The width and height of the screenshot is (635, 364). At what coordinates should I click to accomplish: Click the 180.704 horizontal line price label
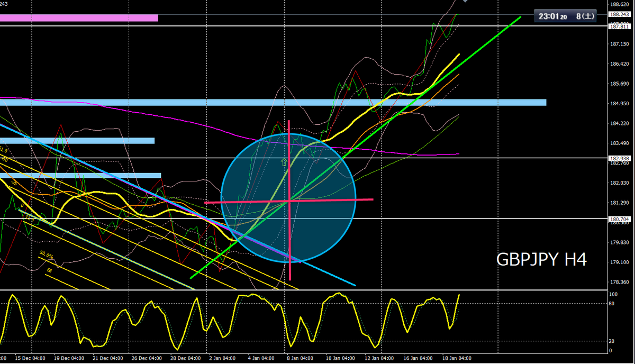coord(620,219)
